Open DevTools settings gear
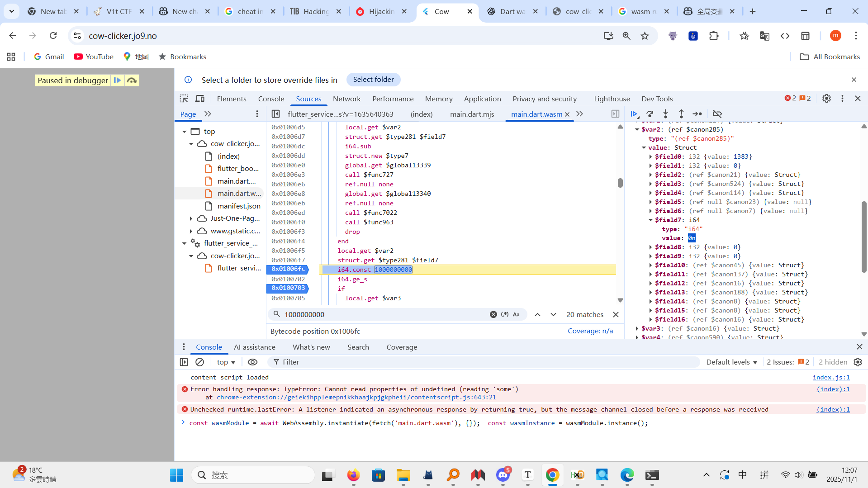 826,99
